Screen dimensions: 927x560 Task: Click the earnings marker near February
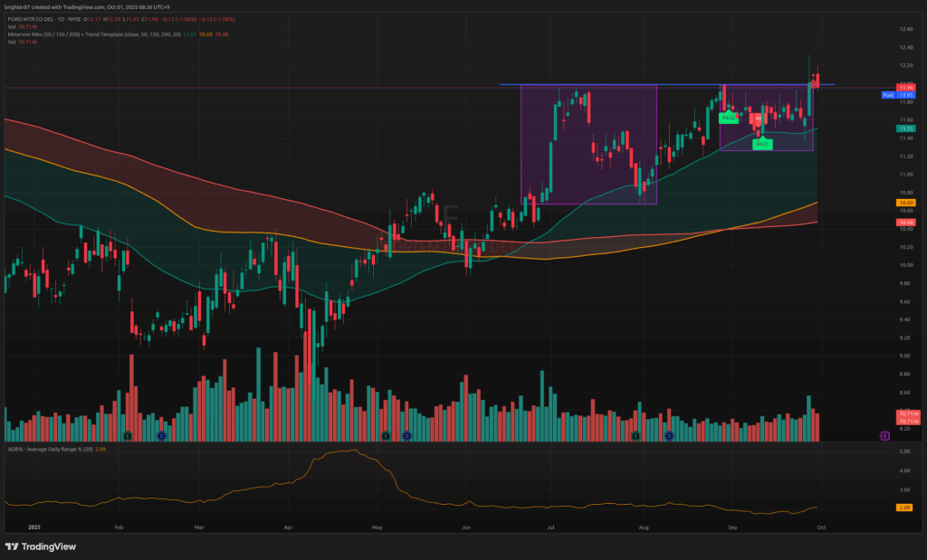pyautogui.click(x=128, y=435)
